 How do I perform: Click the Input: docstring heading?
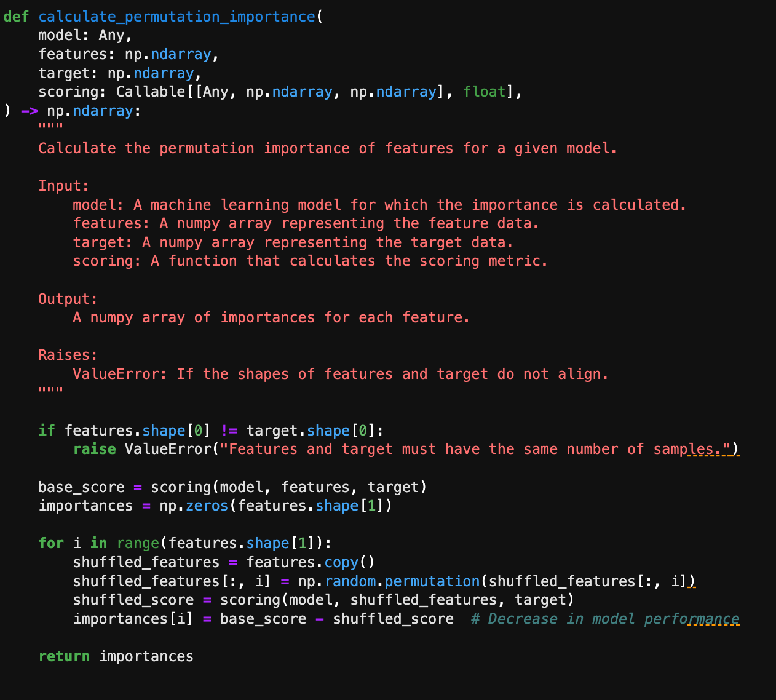[x=63, y=186]
